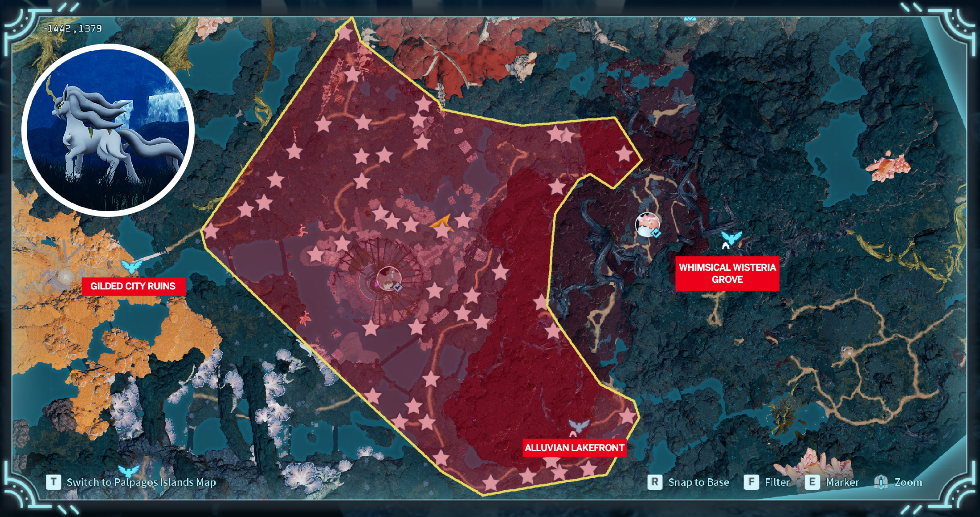Click the ALLUVIAN LAKEFRONT label
Screen dimensions: 980x517
(x=574, y=448)
